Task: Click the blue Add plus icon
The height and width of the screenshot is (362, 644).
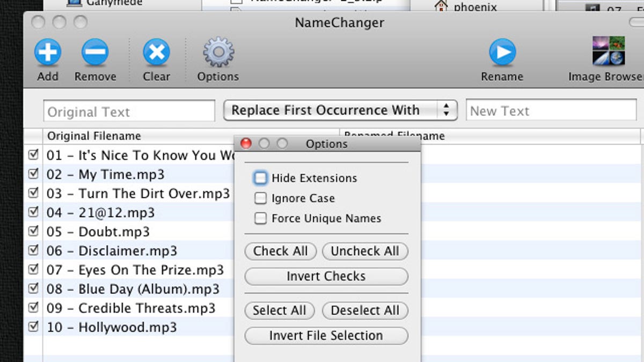Action: point(48,53)
